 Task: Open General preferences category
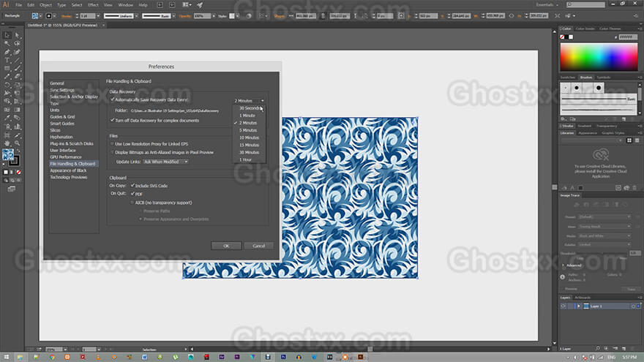coord(57,83)
